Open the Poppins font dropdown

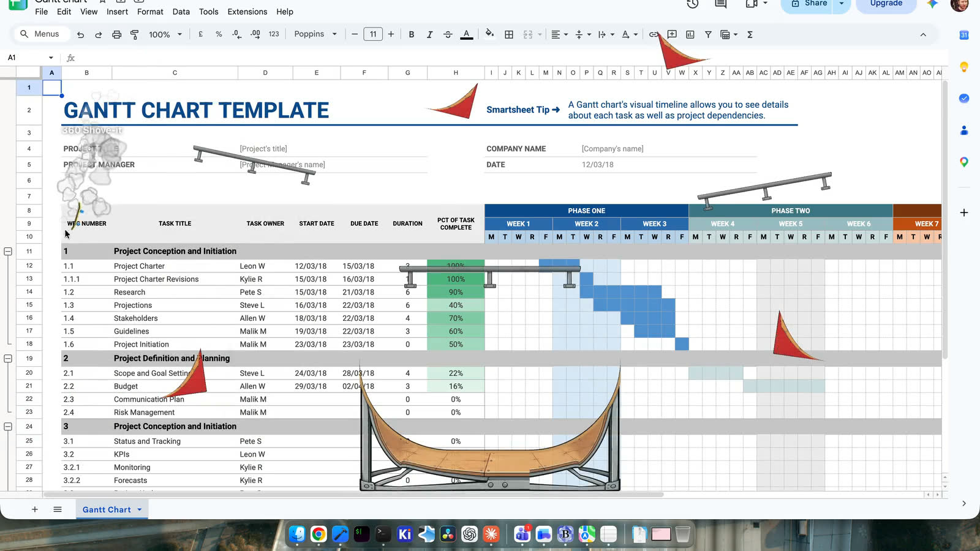tap(315, 34)
